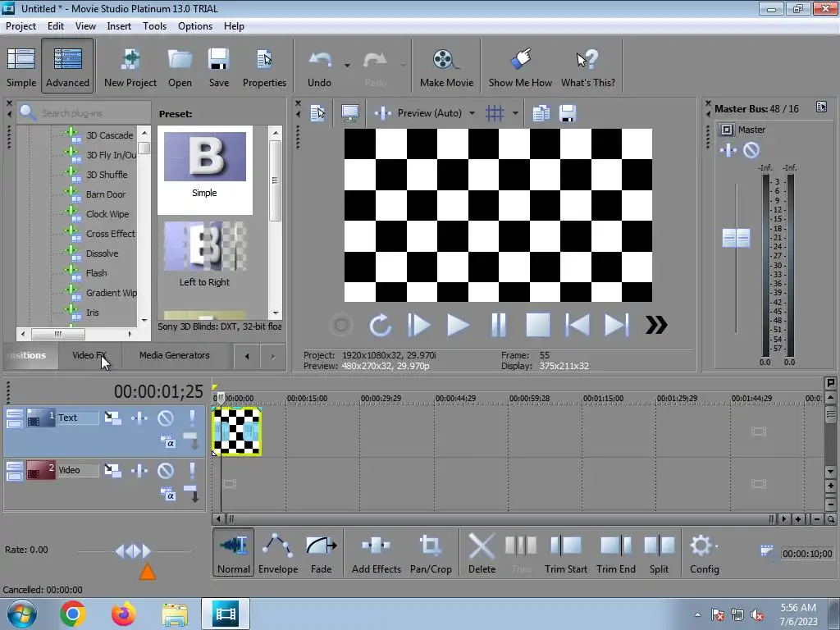The width and height of the screenshot is (840, 630).
Task: Open Preview (Auto) quality dropdown
Action: tap(472, 113)
